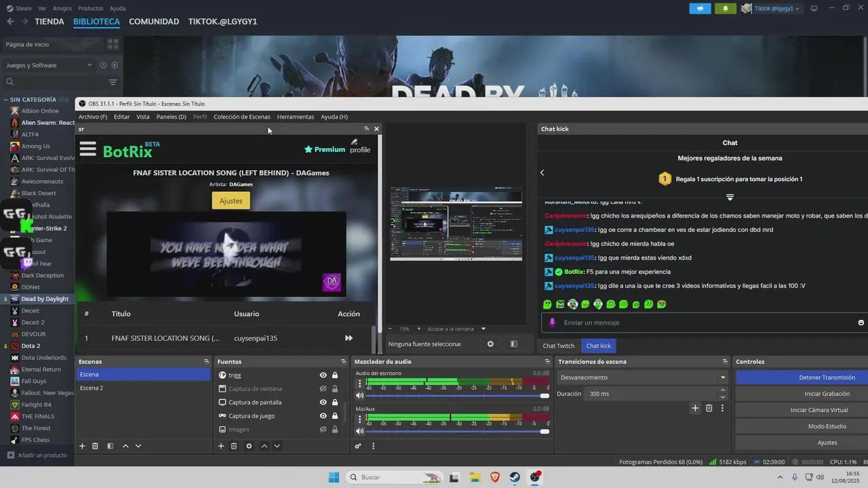868x488 pixels.
Task: Open scene filters icon in Escenas panel
Action: (x=108, y=446)
